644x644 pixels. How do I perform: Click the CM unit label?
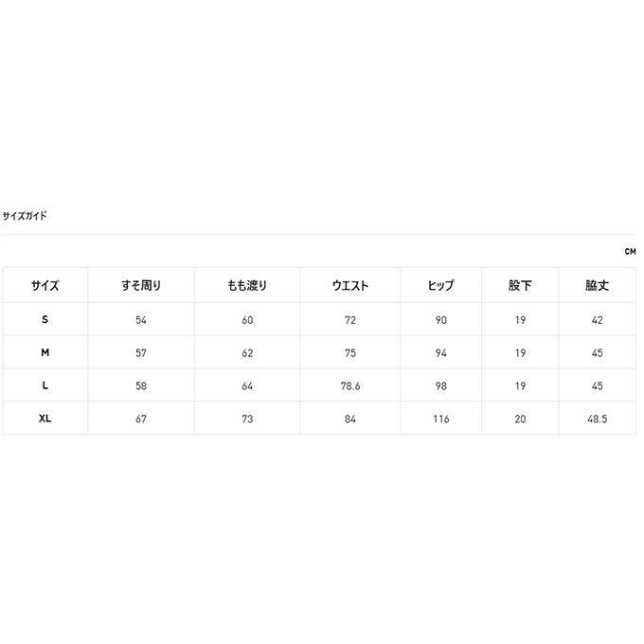[x=630, y=252]
